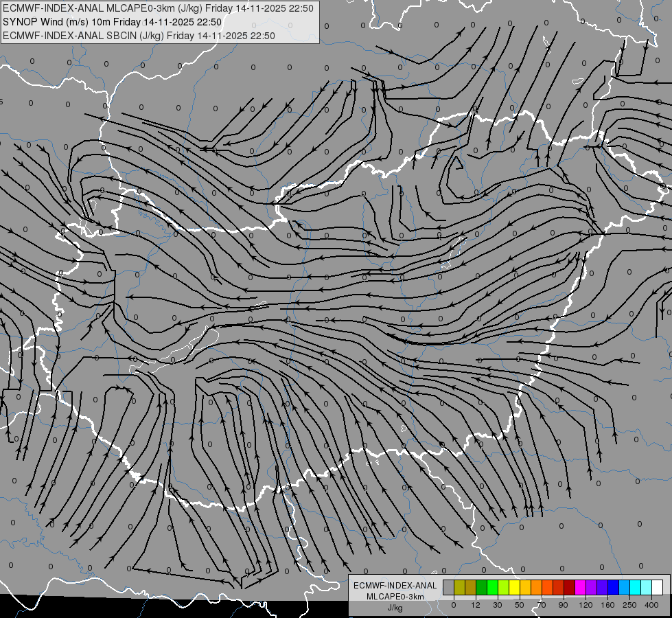This screenshot has height=618, width=672.
Task: Select the olive-yellow legend swatch
Action: tap(459, 587)
